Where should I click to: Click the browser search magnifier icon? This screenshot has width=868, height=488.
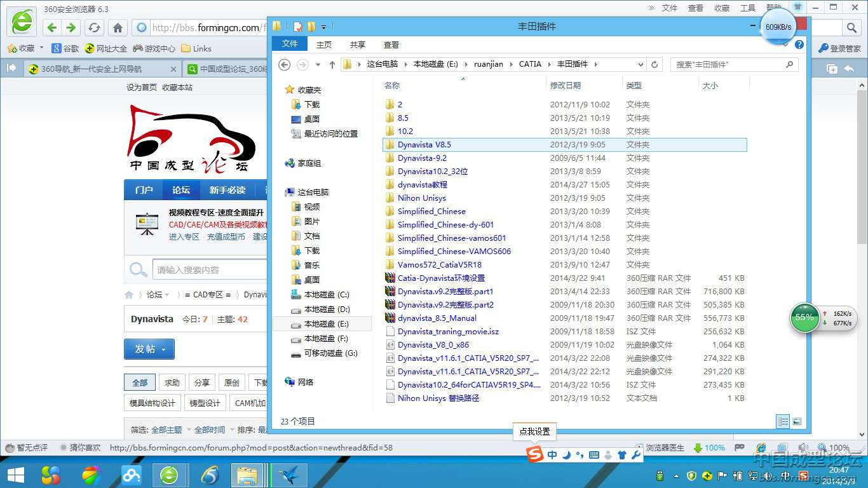click(851, 27)
